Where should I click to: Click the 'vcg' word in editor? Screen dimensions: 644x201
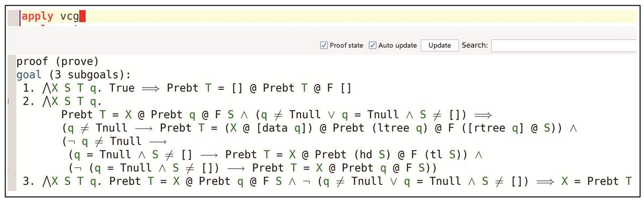click(x=69, y=17)
